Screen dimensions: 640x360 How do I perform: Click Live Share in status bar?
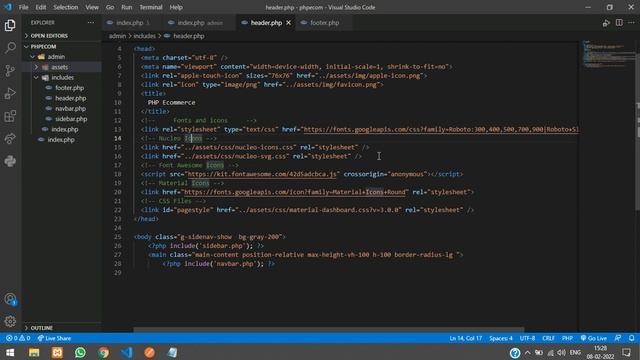[54, 338]
